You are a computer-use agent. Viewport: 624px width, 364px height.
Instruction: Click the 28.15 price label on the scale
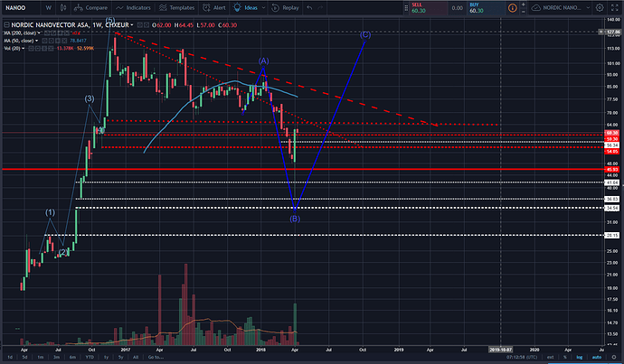click(611, 235)
